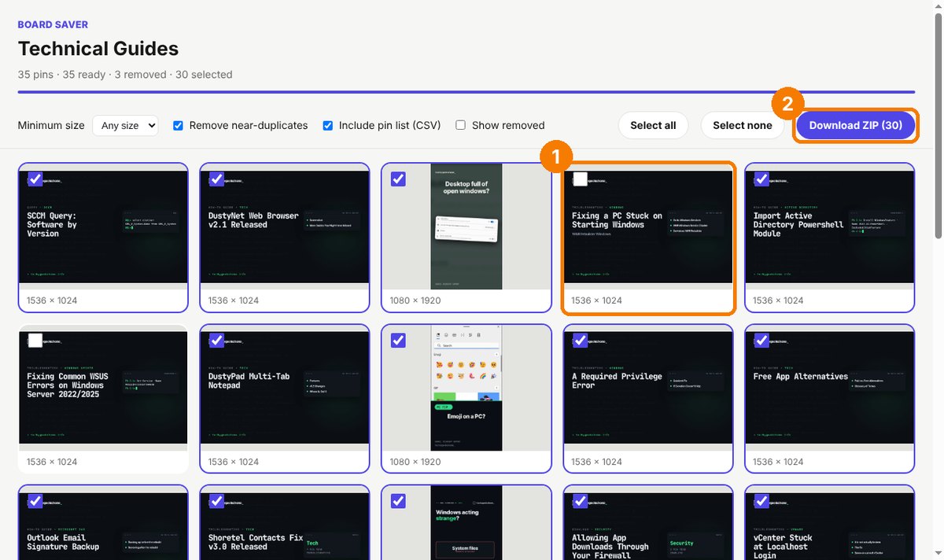Uncheck the Shoretel Contacts Fix pin checkbox
The width and height of the screenshot is (944, 560).
coord(217,501)
